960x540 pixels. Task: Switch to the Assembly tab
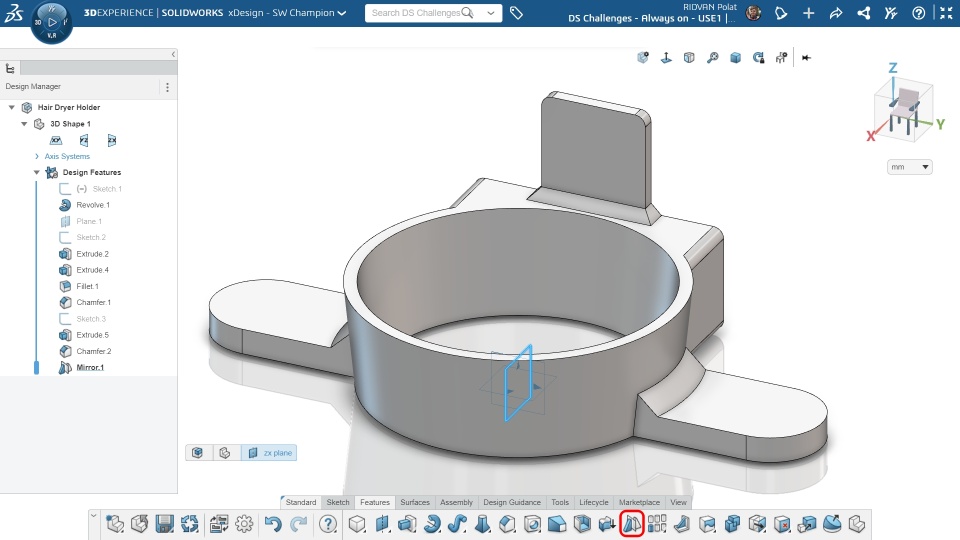click(456, 502)
